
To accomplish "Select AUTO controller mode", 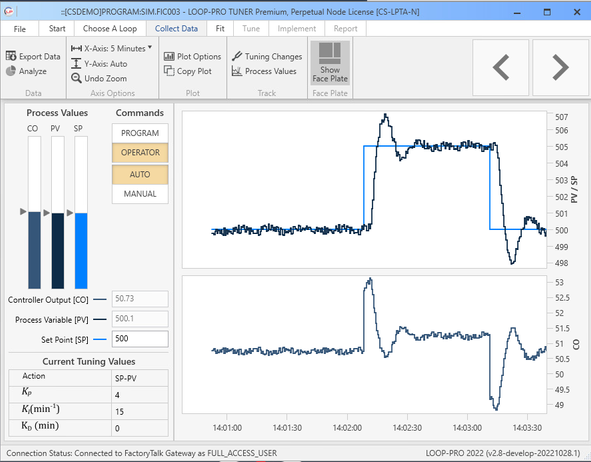I will point(140,174).
